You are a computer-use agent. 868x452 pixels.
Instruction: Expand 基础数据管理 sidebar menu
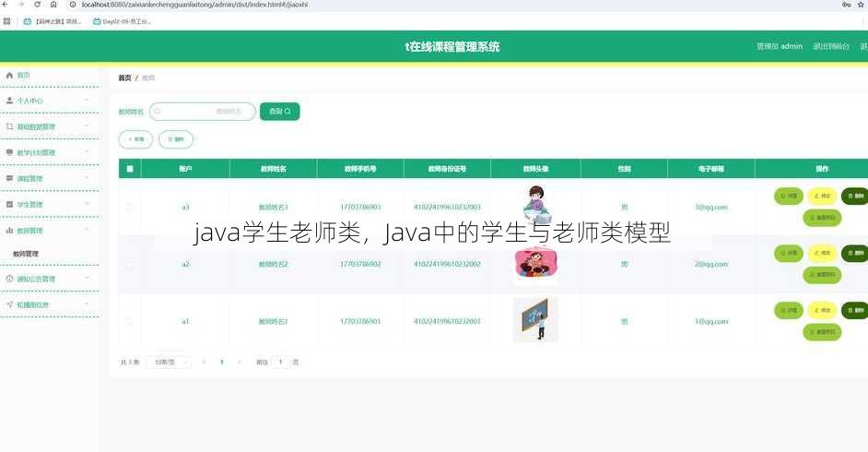point(50,127)
